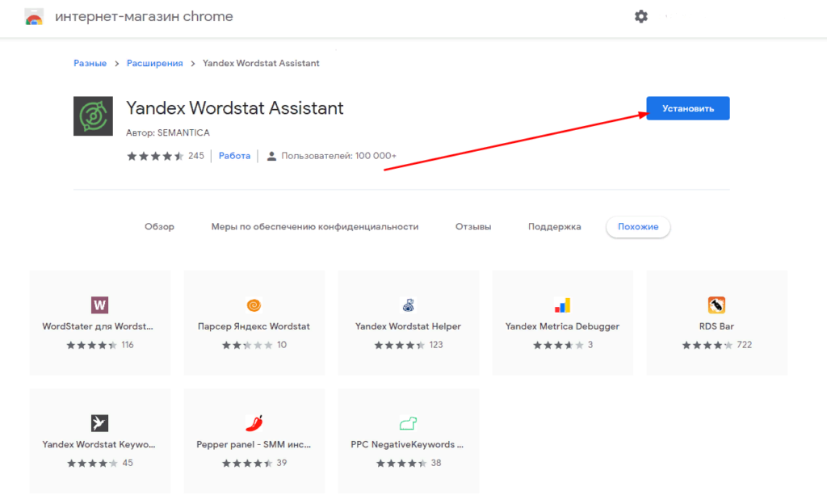The image size is (827, 504).
Task: Click the Yandex Wordstat Assistant extension icon
Action: pos(93,116)
